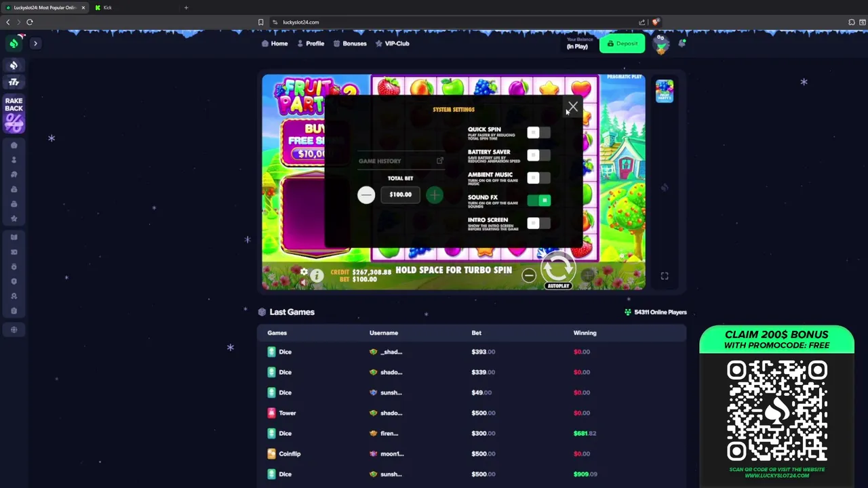
Task: Click the Games column header
Action: (x=277, y=333)
